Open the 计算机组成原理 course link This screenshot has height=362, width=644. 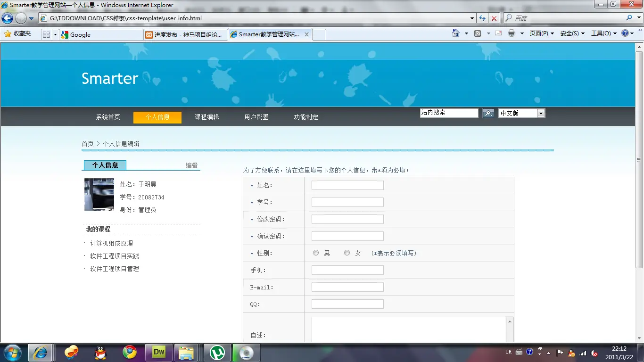pyautogui.click(x=112, y=243)
